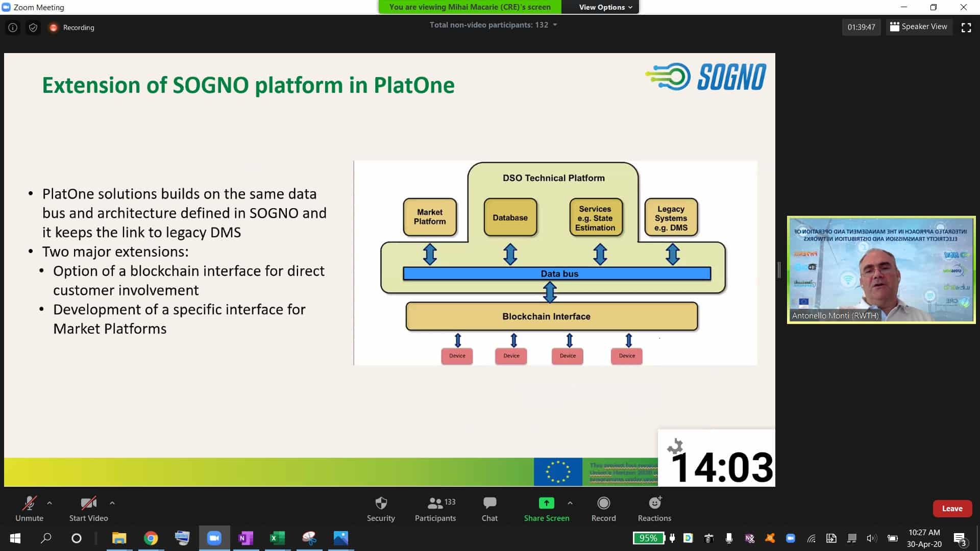Image resolution: width=980 pixels, height=551 pixels.
Task: Open video options arrow next to Start Video
Action: (112, 503)
